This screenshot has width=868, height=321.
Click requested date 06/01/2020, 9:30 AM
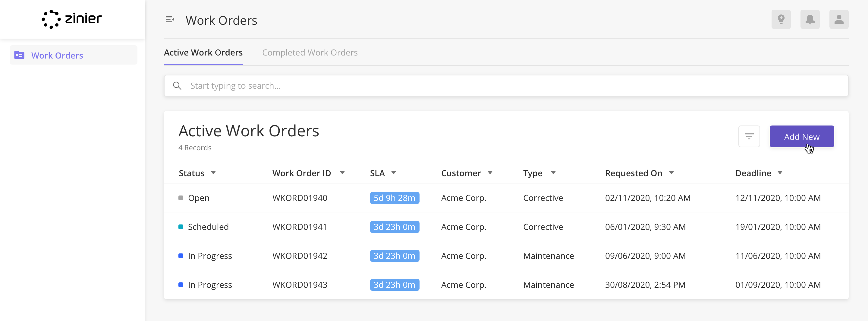(645, 227)
